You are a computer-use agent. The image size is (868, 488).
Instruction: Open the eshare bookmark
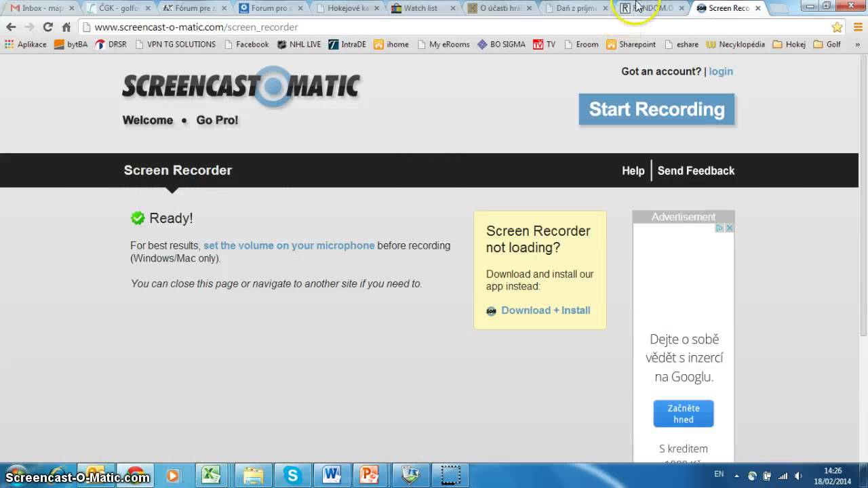pos(682,45)
